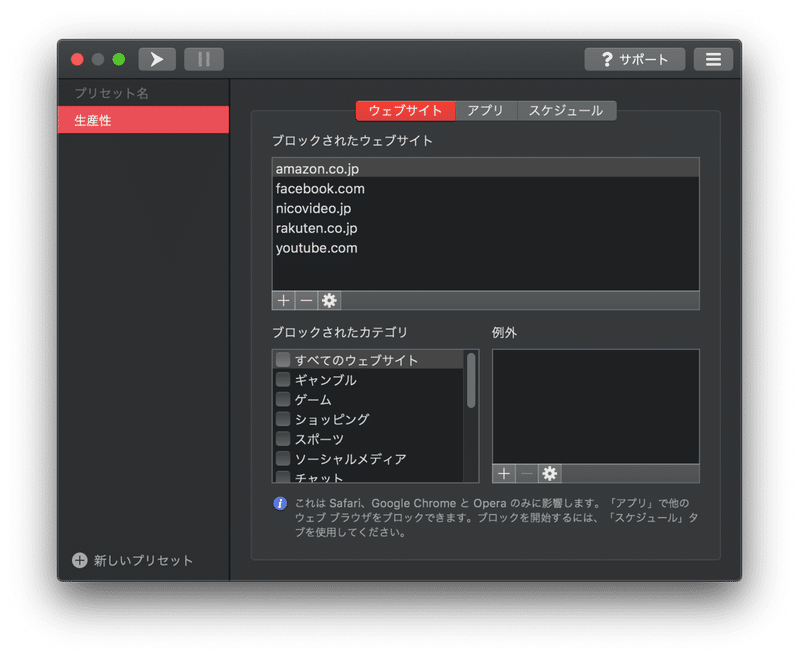
Task: Remove the selected blocked website with minus
Action: 306,300
